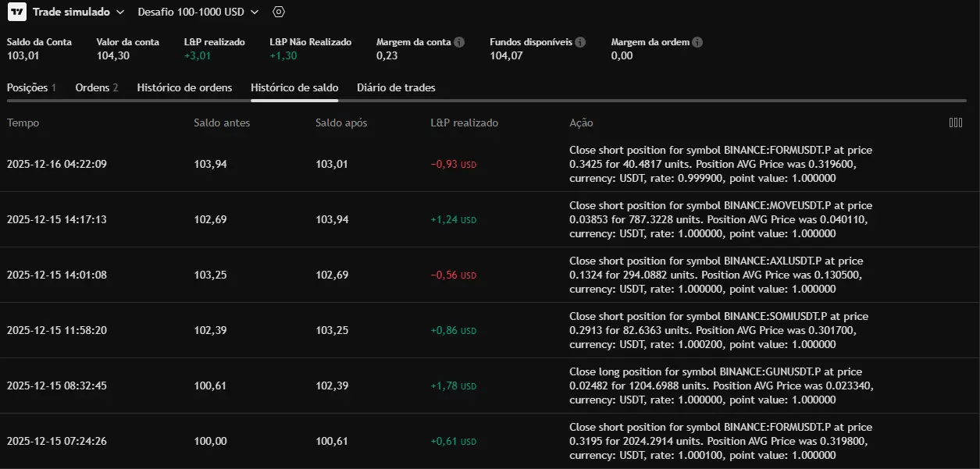Click the realized loss −0,56 USD
980x469 pixels.
coord(453,275)
